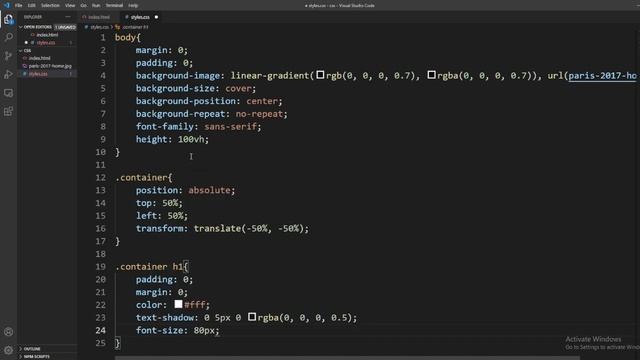The image size is (640, 360).
Task: Click the unsaved dot on styles.css tab
Action: pos(156,17)
